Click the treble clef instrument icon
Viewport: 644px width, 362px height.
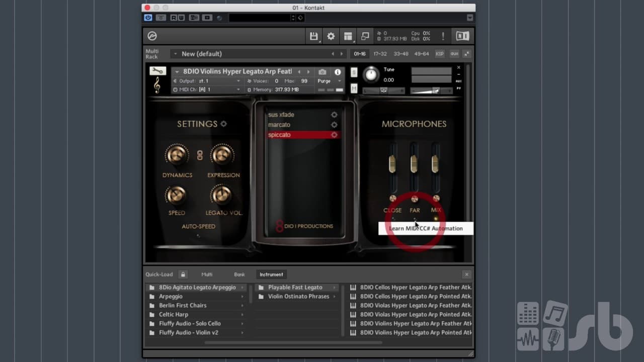click(157, 85)
